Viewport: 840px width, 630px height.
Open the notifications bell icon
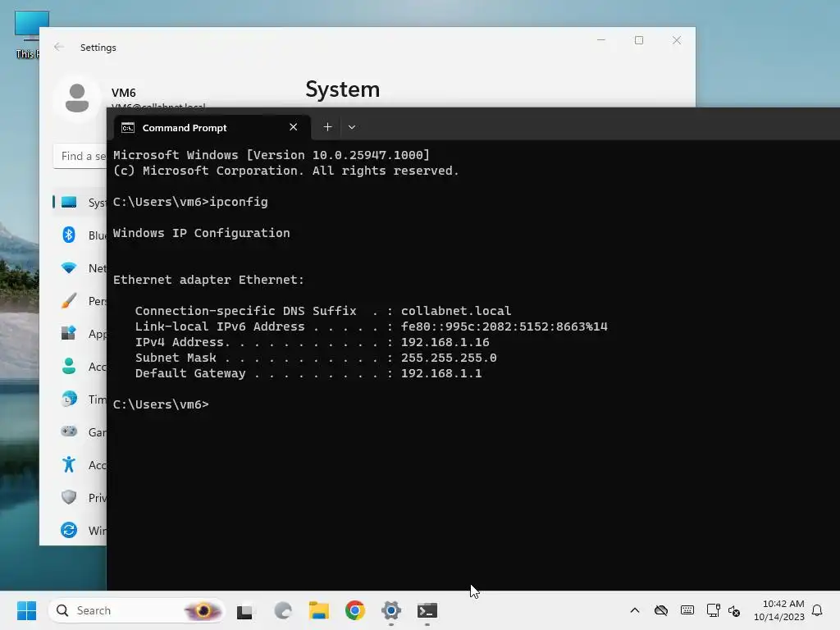tap(817, 610)
